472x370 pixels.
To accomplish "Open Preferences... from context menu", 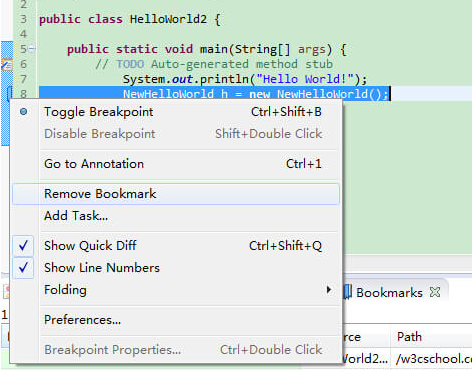I will pos(175,320).
